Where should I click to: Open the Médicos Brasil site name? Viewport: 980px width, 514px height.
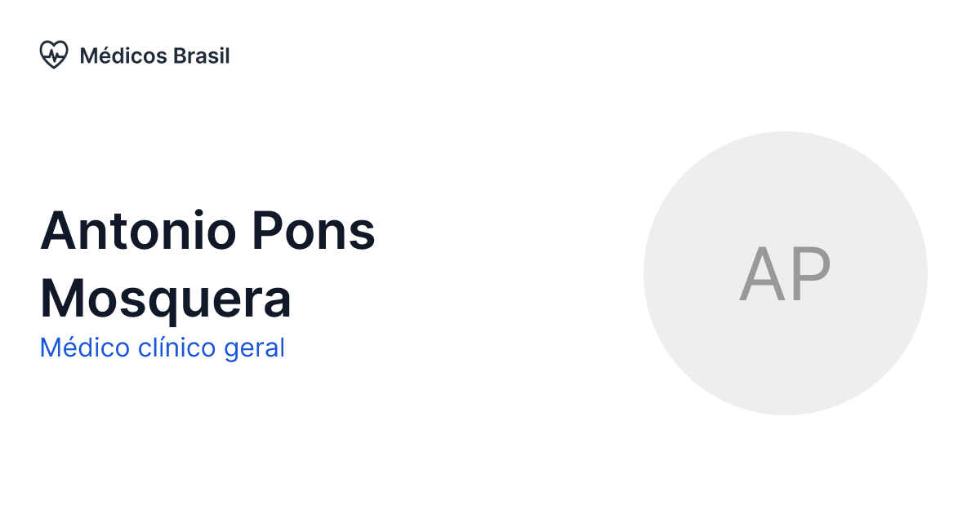pos(154,56)
